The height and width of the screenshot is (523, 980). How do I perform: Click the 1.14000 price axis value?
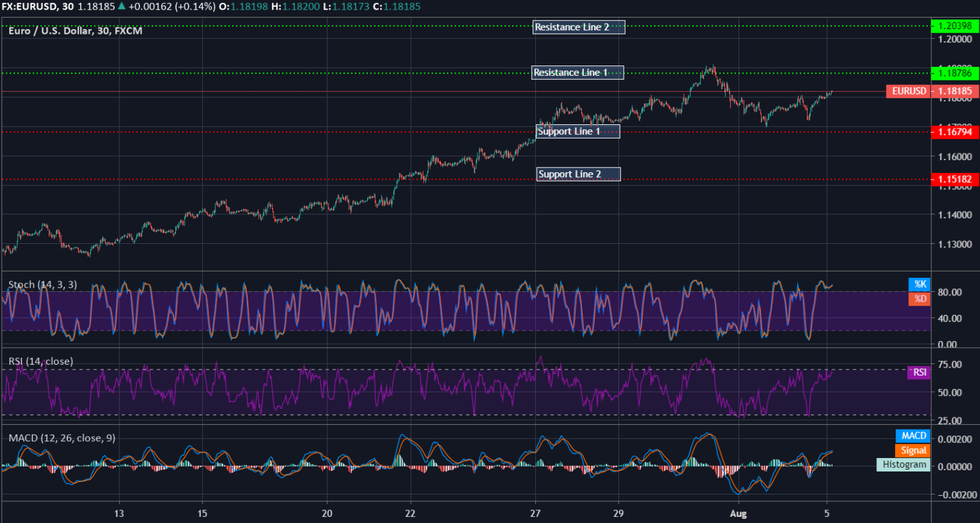[955, 215]
